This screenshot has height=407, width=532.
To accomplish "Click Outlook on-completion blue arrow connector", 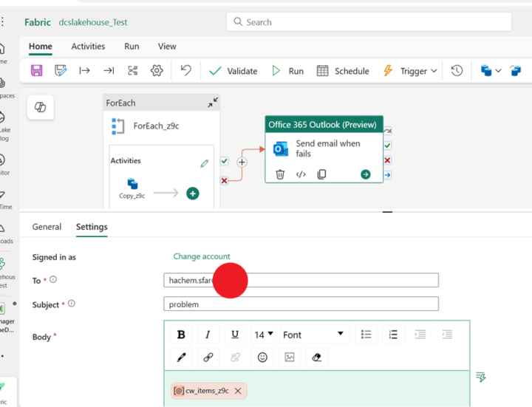I will pyautogui.click(x=387, y=175).
